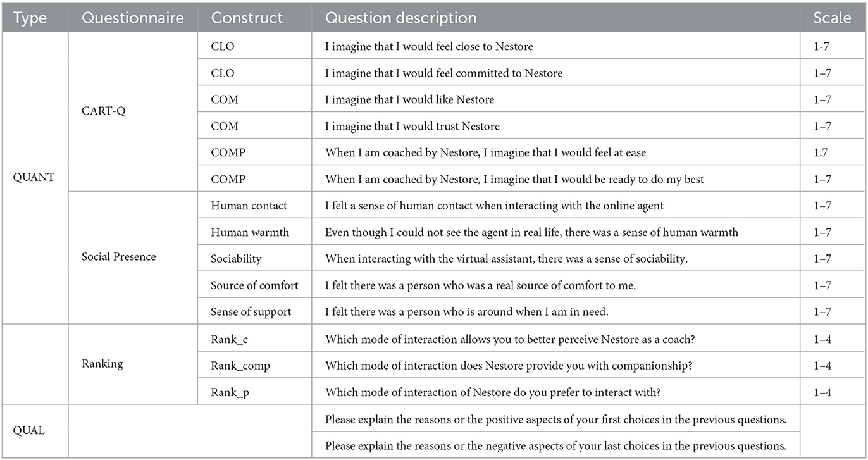This screenshot has height=460, width=868.
Task: Click the Sociability construct cell
Action: [x=236, y=259]
